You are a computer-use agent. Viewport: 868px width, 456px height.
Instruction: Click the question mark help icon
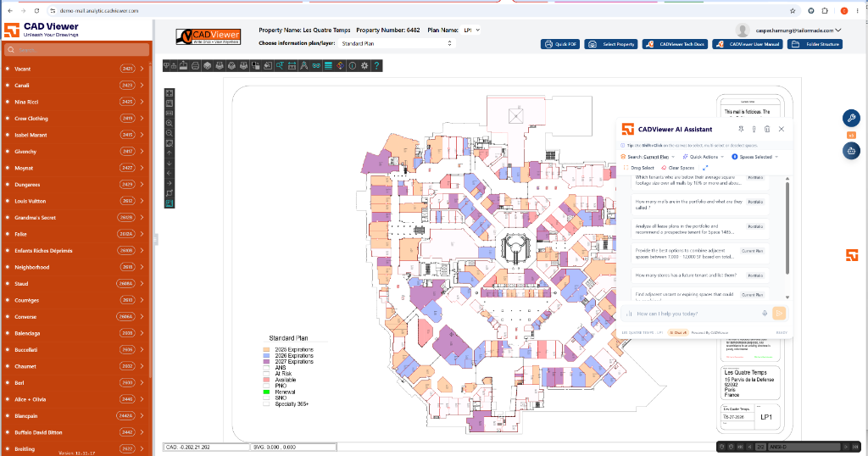click(x=376, y=66)
